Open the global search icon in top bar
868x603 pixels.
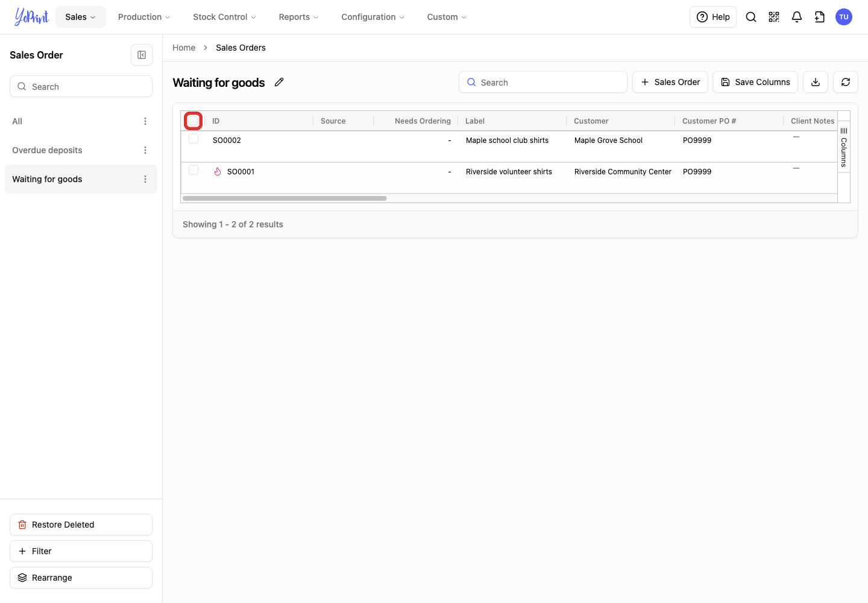pyautogui.click(x=751, y=17)
